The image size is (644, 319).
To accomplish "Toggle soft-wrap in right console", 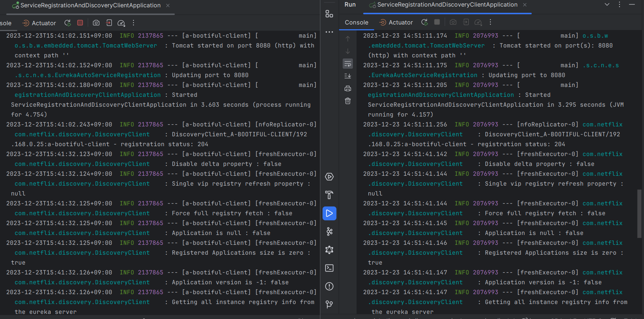I will coord(348,64).
